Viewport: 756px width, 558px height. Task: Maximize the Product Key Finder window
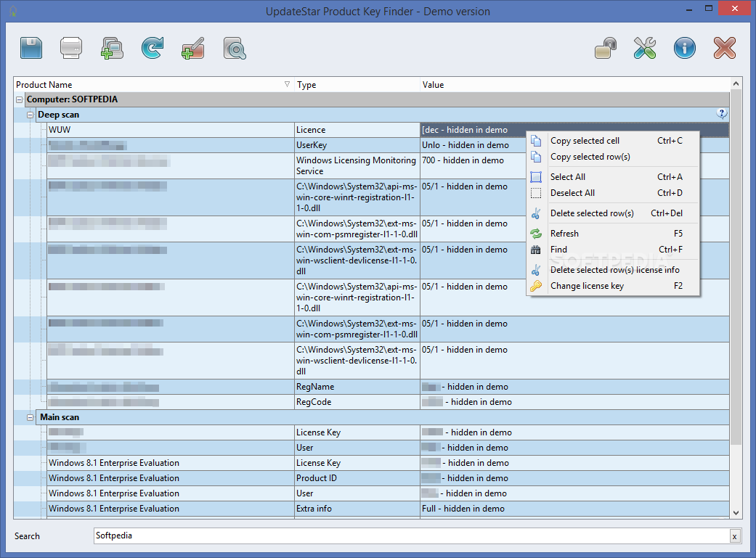pyautogui.click(x=708, y=8)
